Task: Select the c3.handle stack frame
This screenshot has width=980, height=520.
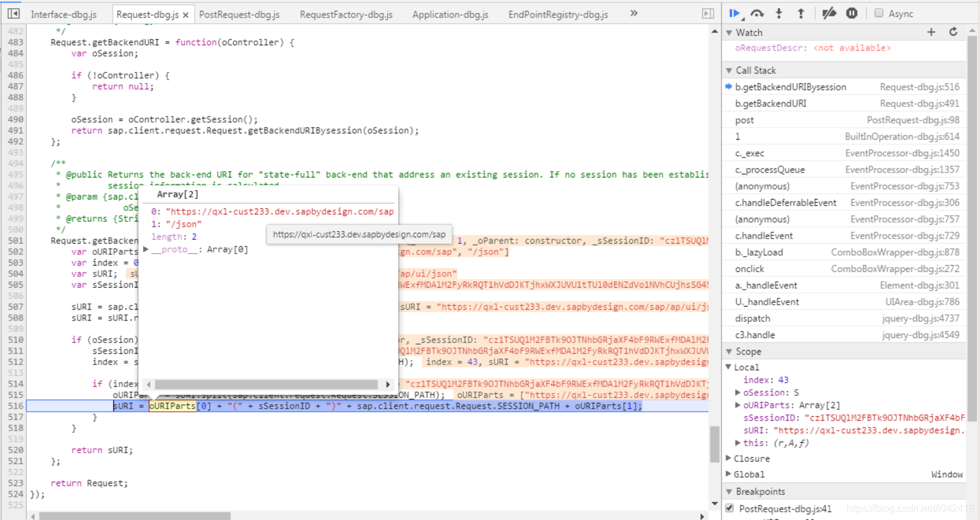Action: [844, 335]
